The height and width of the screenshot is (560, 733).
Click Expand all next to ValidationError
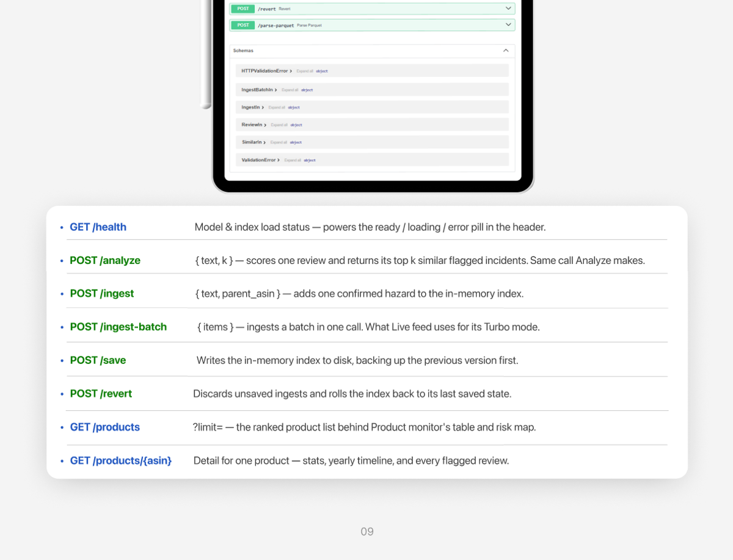tap(293, 160)
